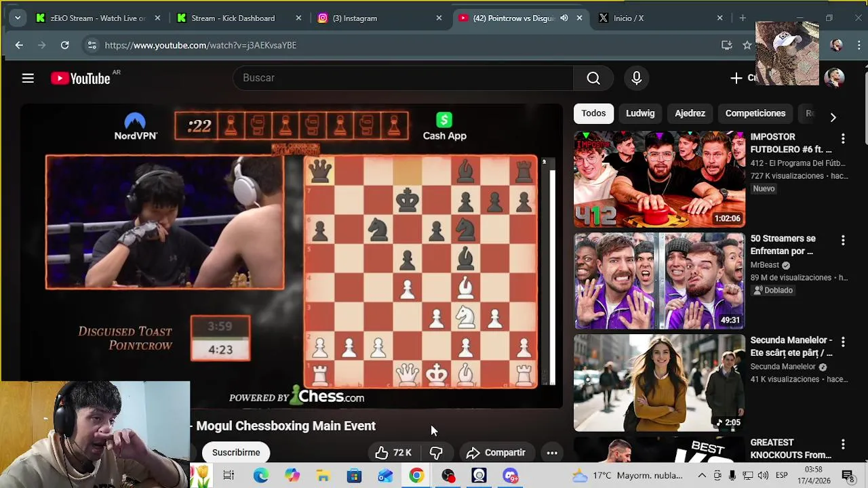Open OBS Studio from taskbar
Image resolution: width=868 pixels, height=488 pixels.
448,476
